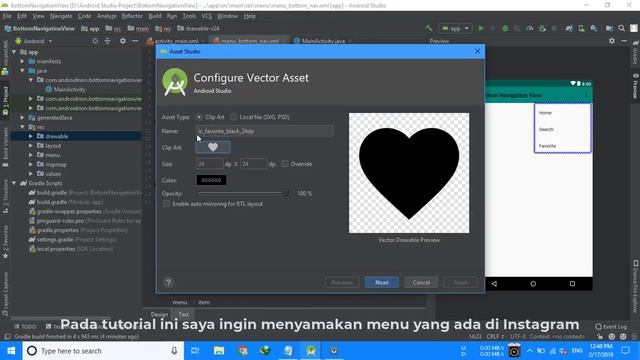This screenshot has width=640, height=360.
Task: Click collapse all icon in Project panel
Action: [107, 41]
